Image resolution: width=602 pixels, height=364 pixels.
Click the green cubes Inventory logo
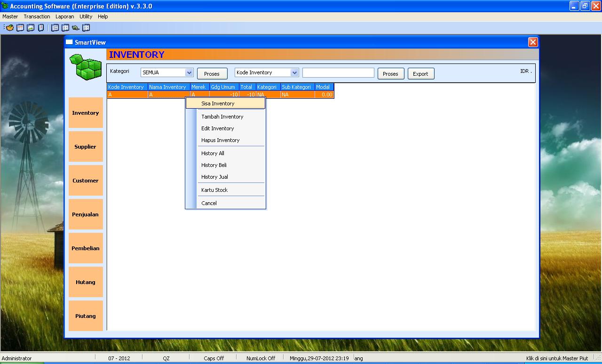pos(86,67)
